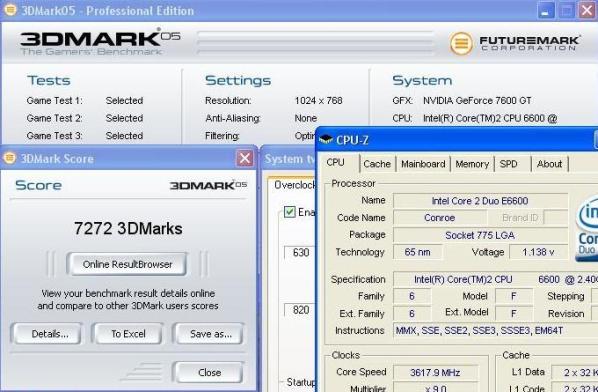Click the Game Test 2 Selected status
The image size is (598, 392).
(124, 118)
